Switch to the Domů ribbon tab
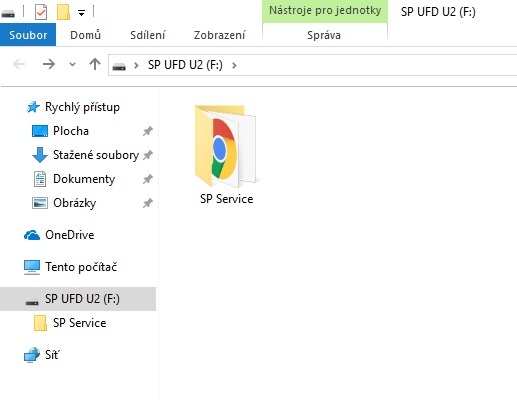The width and height of the screenshot is (517, 400). click(x=86, y=35)
